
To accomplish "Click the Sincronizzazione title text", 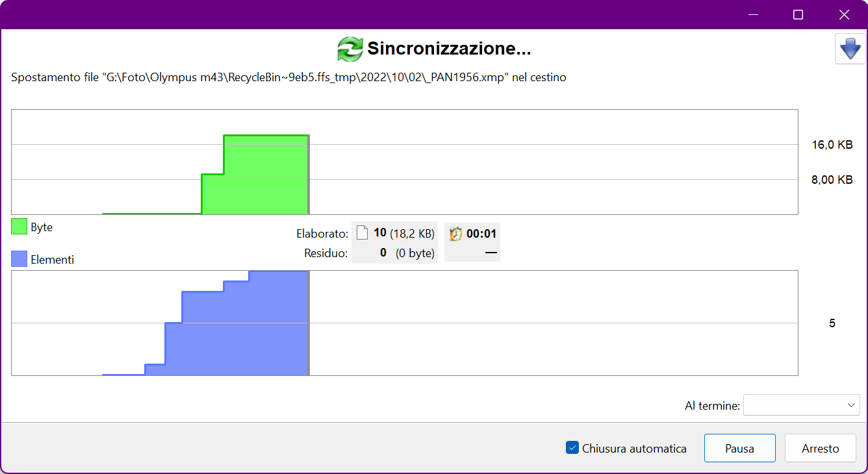I will coord(449,49).
